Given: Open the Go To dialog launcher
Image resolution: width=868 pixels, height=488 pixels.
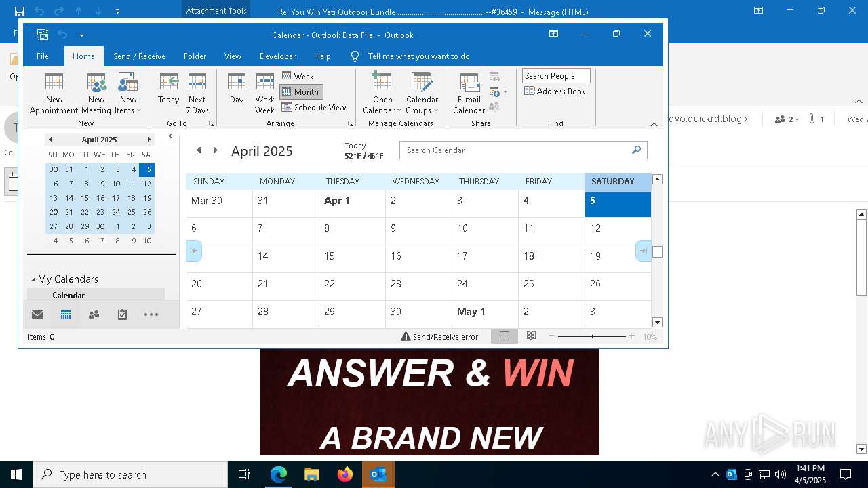Looking at the screenshot, I should [x=212, y=123].
